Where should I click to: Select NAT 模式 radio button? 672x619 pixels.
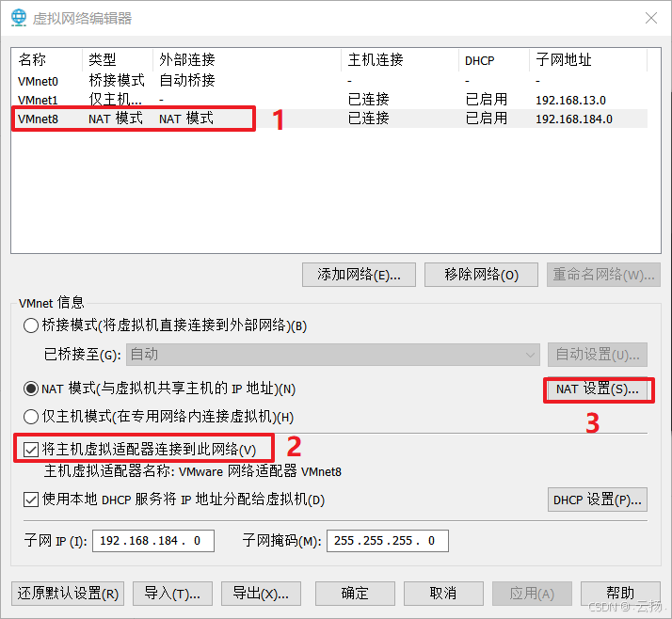31,389
